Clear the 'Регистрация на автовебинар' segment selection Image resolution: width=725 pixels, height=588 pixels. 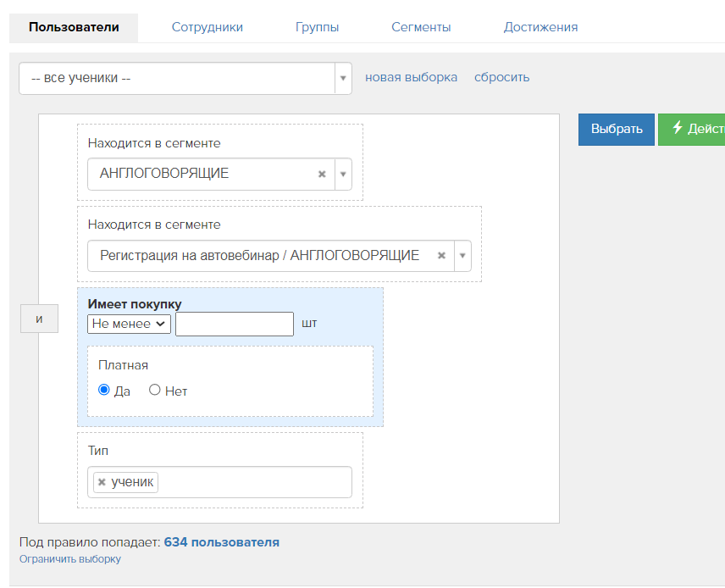[441, 255]
